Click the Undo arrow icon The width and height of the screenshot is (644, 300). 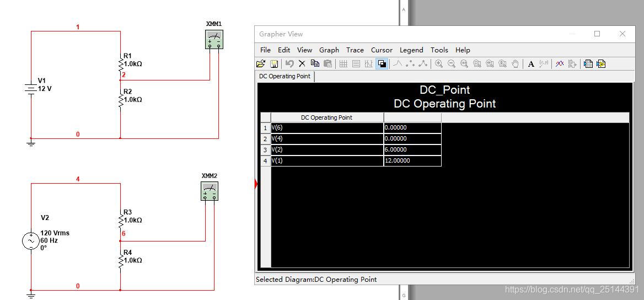pos(289,64)
